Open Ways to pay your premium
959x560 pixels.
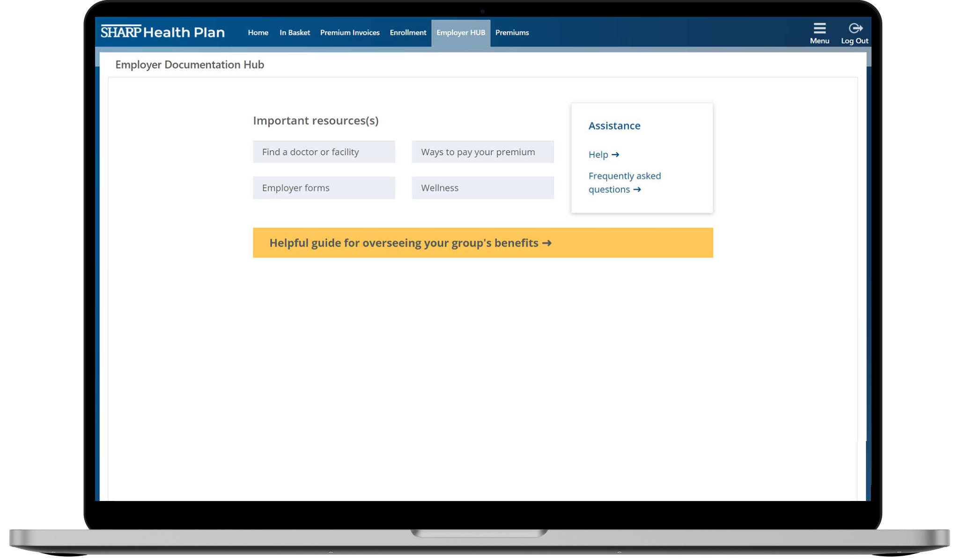[x=483, y=152]
